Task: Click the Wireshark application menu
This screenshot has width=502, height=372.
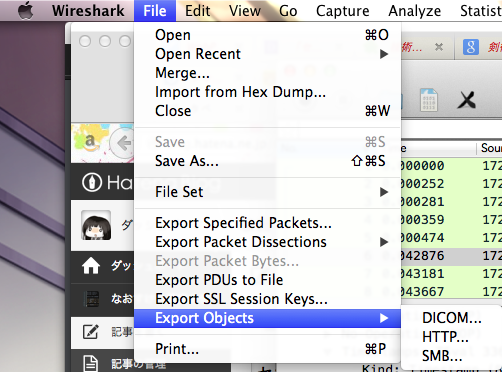Action: (x=88, y=11)
